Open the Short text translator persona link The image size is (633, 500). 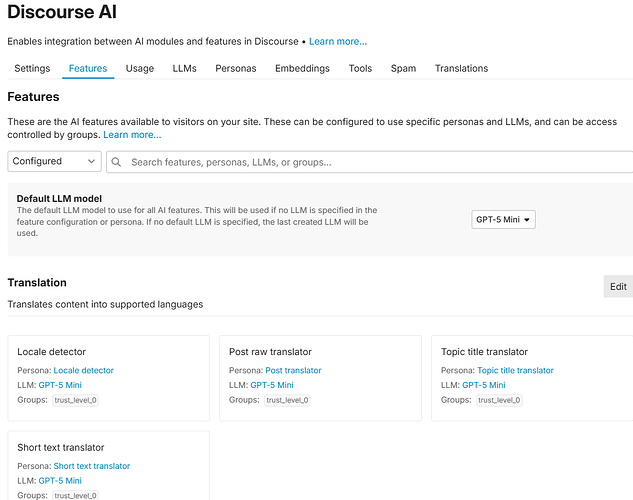[x=92, y=466]
